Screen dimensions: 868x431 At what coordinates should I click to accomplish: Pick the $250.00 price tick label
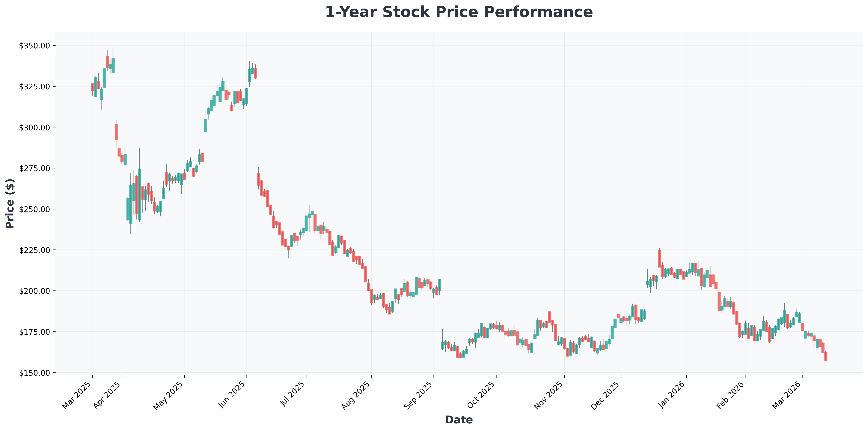point(34,209)
